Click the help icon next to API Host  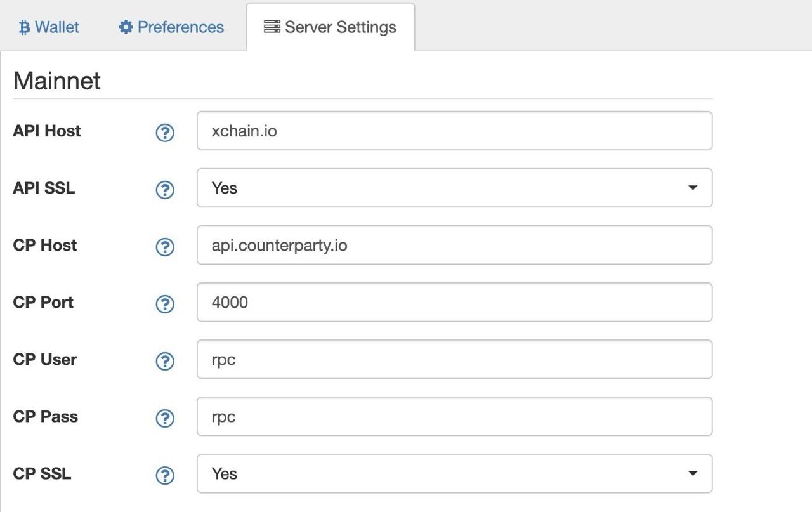[165, 133]
